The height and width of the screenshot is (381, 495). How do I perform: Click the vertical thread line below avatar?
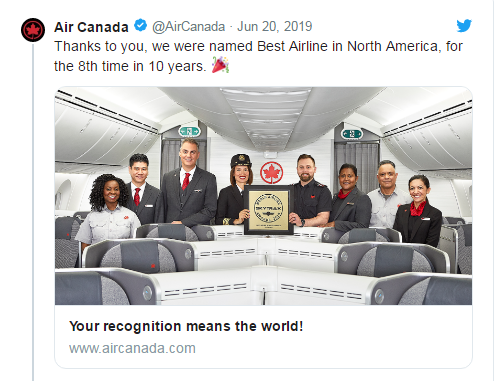[x=33, y=212]
